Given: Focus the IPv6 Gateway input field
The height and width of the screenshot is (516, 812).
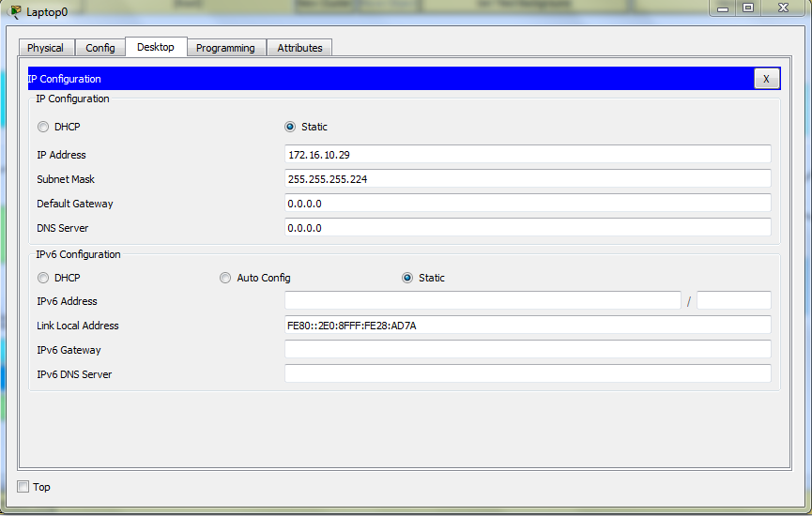Looking at the screenshot, I should 528,349.
